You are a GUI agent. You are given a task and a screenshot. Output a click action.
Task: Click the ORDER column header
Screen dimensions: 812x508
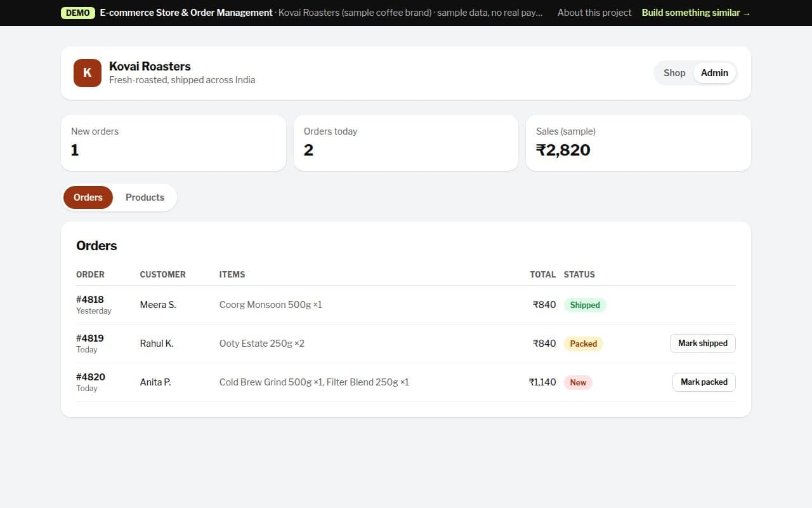tap(90, 274)
